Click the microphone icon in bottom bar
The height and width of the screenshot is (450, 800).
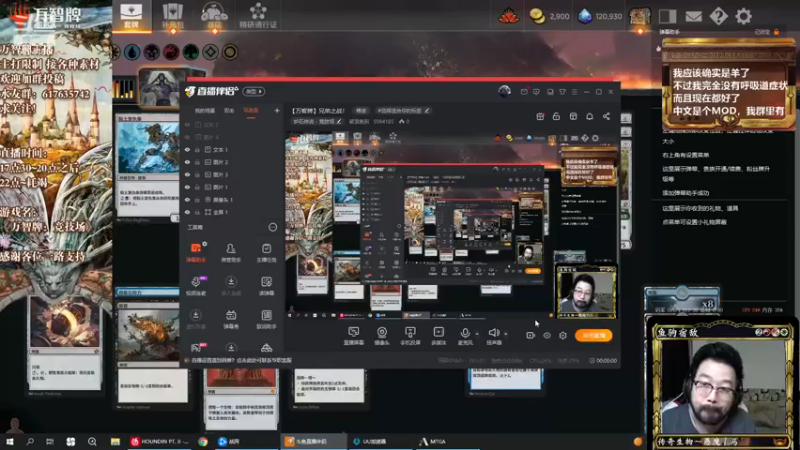[x=465, y=333]
